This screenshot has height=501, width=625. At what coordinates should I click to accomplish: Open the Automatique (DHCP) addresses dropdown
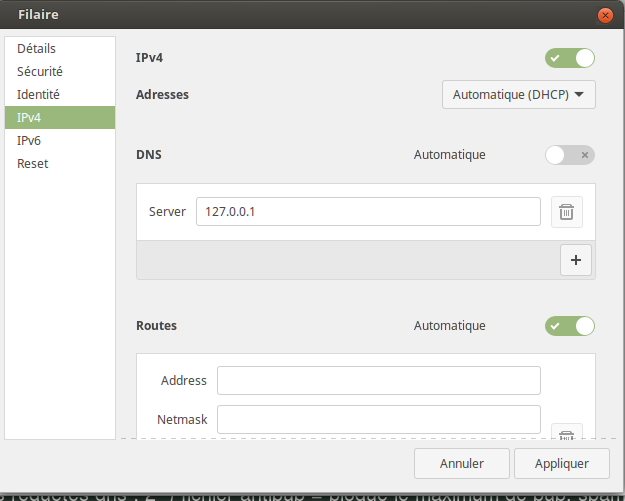(x=518, y=95)
